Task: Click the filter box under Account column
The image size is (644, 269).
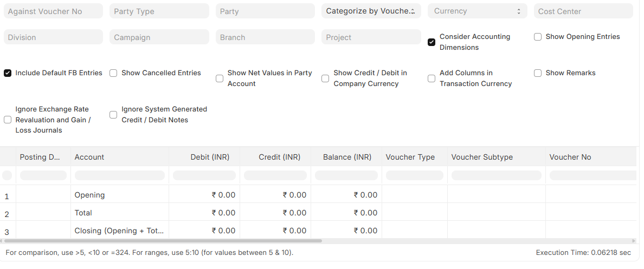Action: click(119, 175)
